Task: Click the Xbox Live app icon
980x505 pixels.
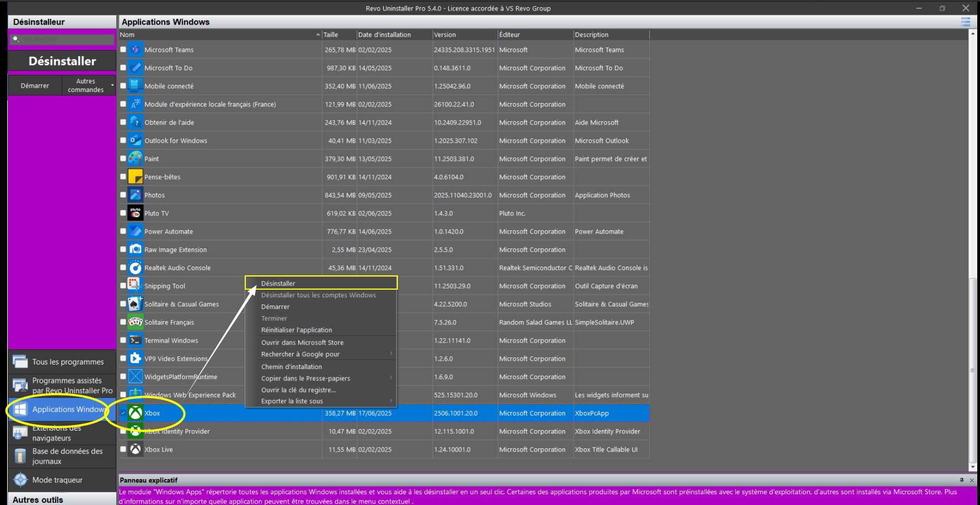Action: 135,449
